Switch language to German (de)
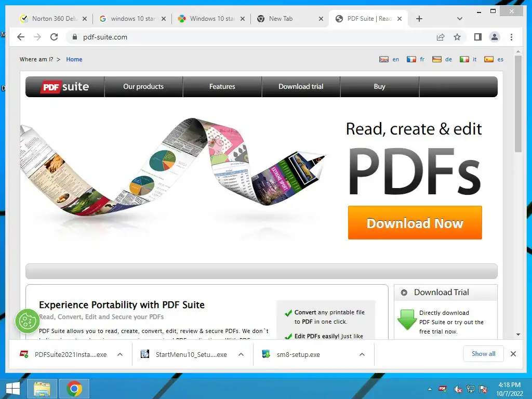This screenshot has width=532, height=399. [x=448, y=59]
